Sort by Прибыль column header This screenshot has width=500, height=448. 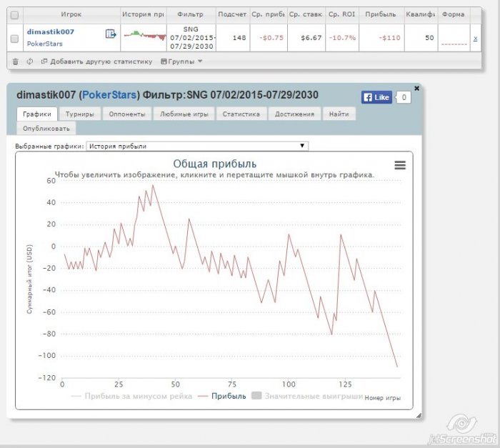pos(381,14)
